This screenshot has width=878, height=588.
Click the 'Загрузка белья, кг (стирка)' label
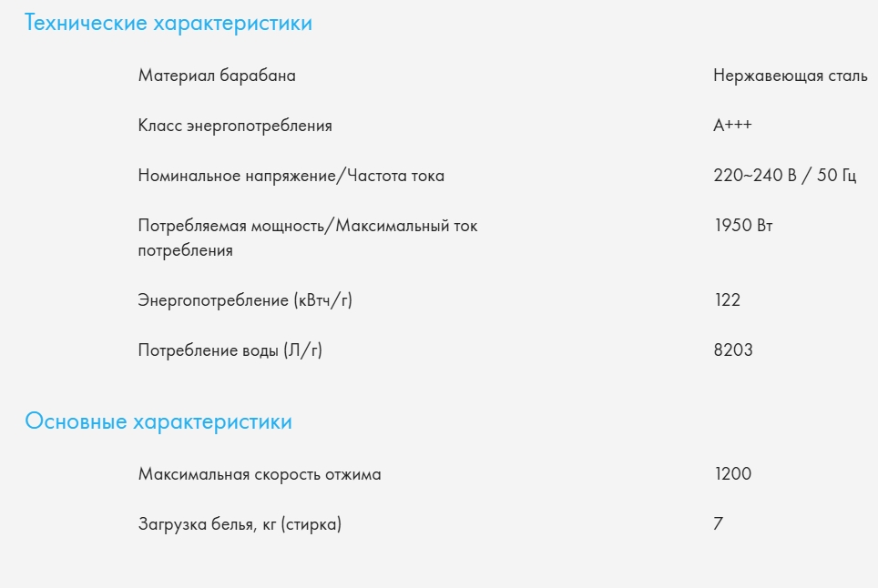pyautogui.click(x=240, y=524)
